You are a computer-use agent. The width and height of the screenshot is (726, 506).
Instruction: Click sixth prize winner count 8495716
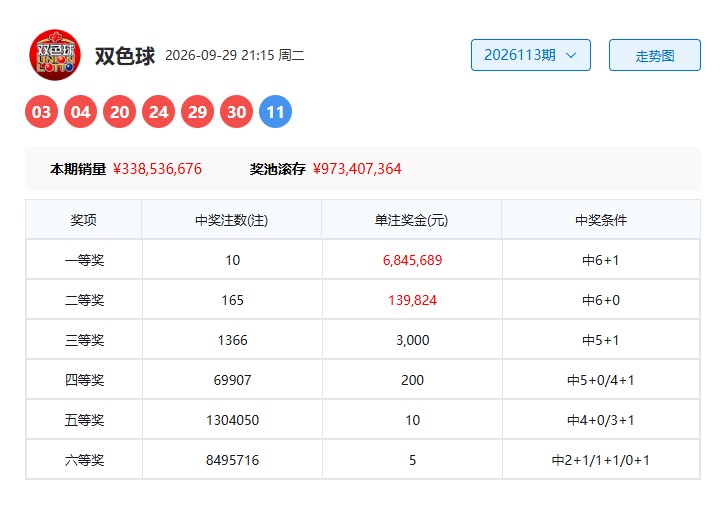pyautogui.click(x=232, y=460)
